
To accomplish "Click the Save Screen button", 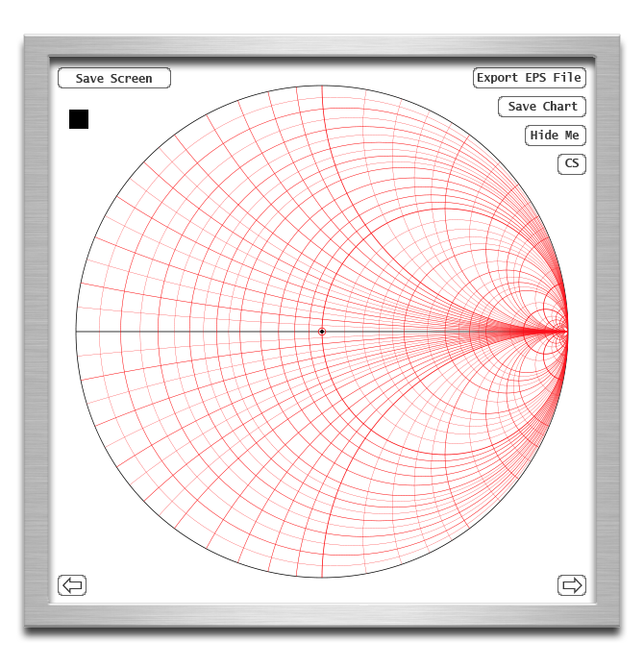I will point(114,78).
